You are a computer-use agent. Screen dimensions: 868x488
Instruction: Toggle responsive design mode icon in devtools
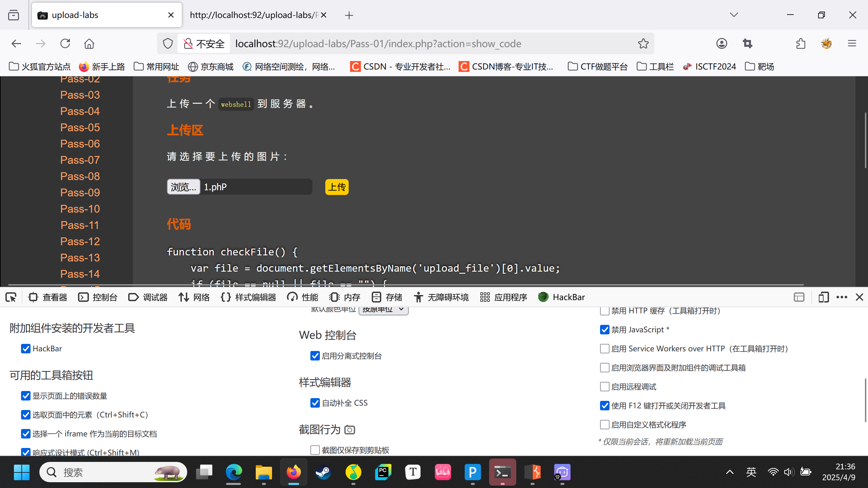[x=824, y=297]
